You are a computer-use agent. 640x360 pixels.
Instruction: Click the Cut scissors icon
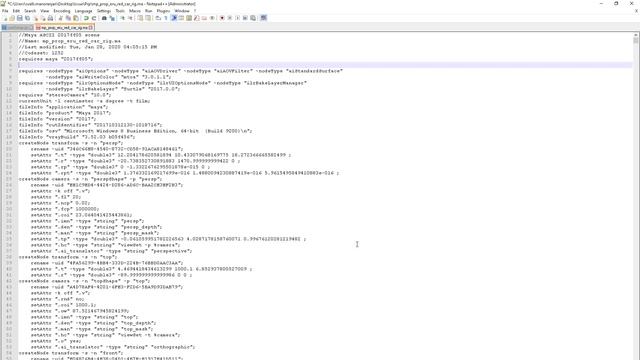(x=60, y=18)
